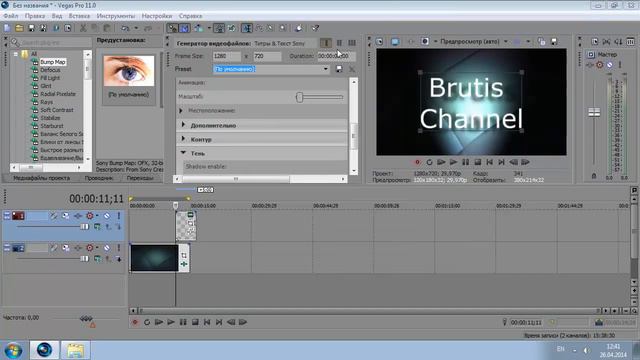Image resolution: width=640 pixels, height=360 pixels.
Task: Open the Файл menu
Action: pos(11,16)
